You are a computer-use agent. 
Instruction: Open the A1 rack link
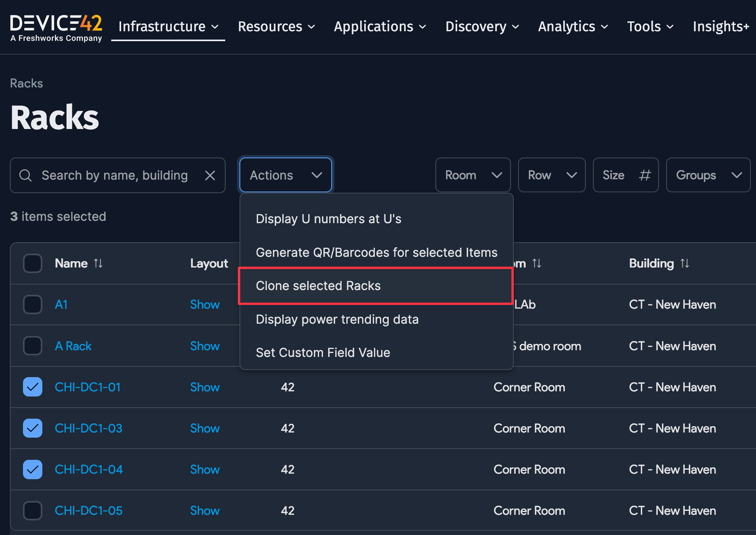coord(61,304)
